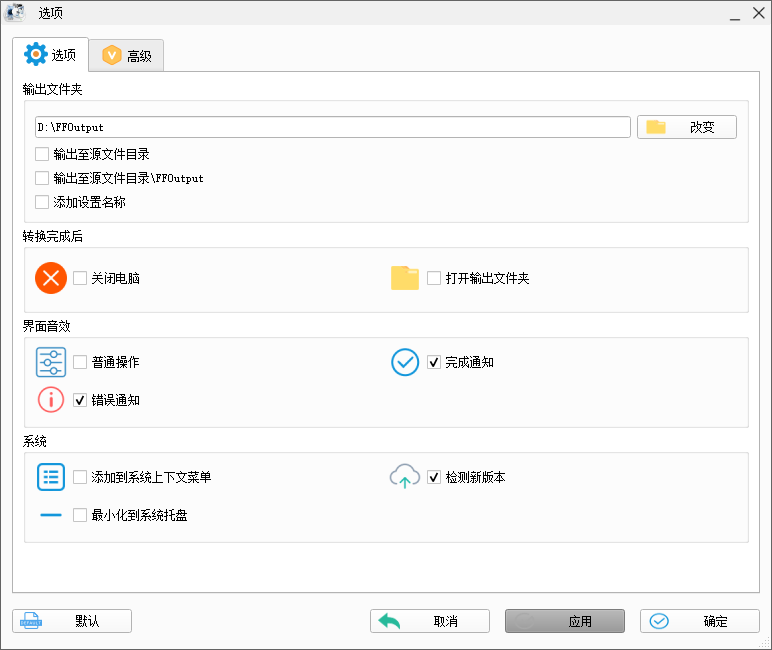This screenshot has height=650, width=772.
Task: Tick the 打开输出文件夹 checkbox
Action: coord(434,278)
